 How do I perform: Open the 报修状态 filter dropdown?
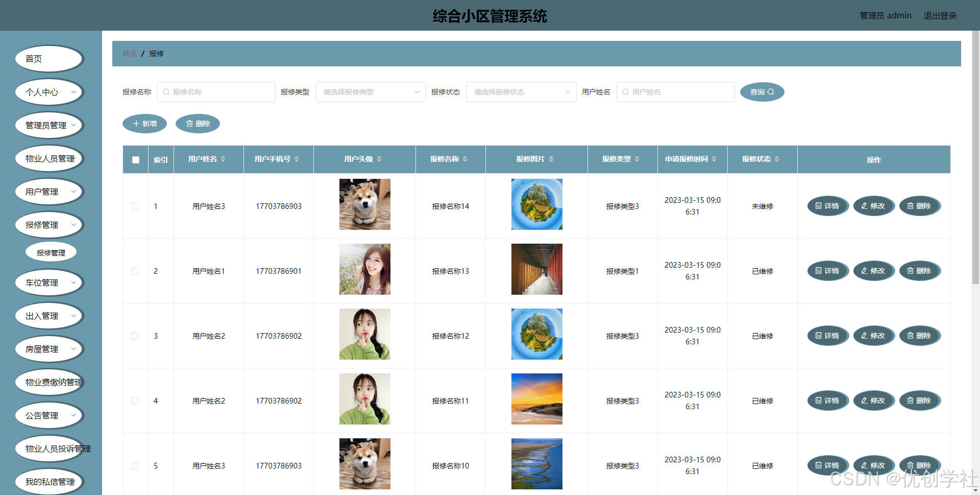521,92
